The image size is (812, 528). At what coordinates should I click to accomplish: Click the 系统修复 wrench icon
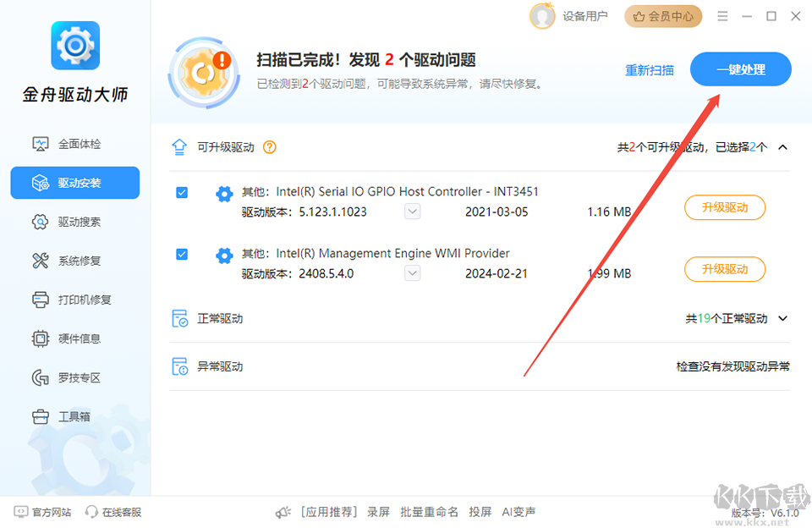click(x=41, y=261)
